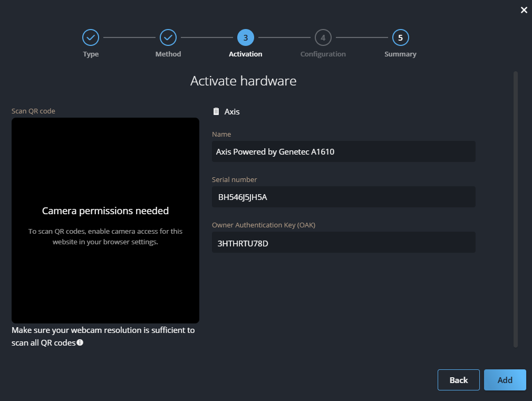The height and width of the screenshot is (401, 532).
Task: Click the 'Camera permissions needed' QR scan area
Action: click(x=105, y=220)
